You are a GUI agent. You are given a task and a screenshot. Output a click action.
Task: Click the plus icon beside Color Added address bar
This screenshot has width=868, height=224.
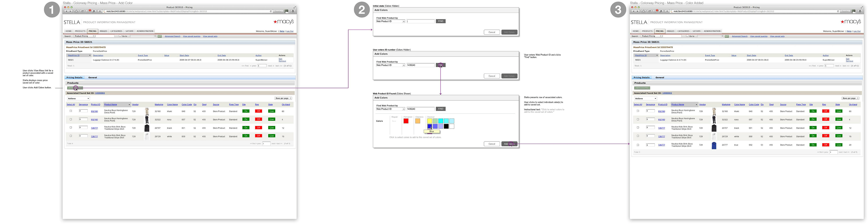[667, 11]
